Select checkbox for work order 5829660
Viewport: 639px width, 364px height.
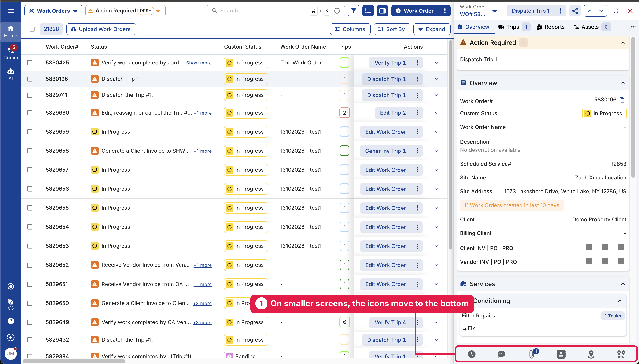(x=30, y=113)
